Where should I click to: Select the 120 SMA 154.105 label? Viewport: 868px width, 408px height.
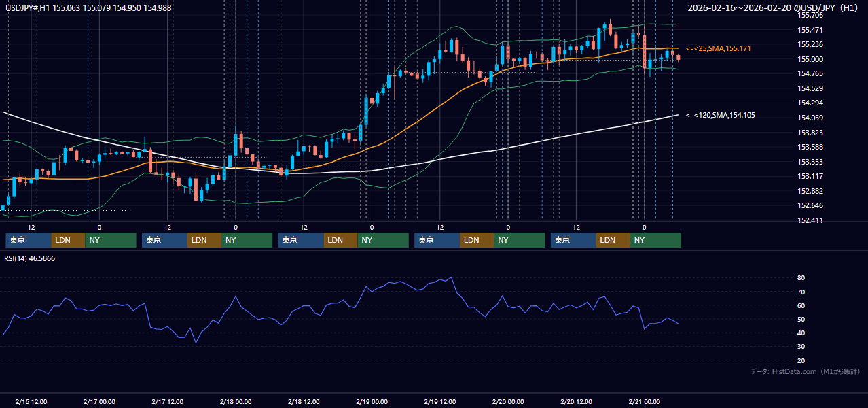click(721, 115)
